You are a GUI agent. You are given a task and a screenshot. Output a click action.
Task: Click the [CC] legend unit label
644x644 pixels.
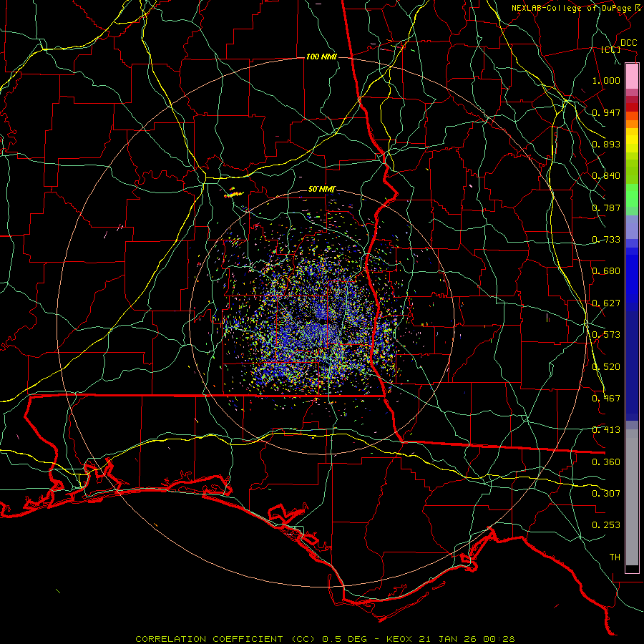coord(611,49)
